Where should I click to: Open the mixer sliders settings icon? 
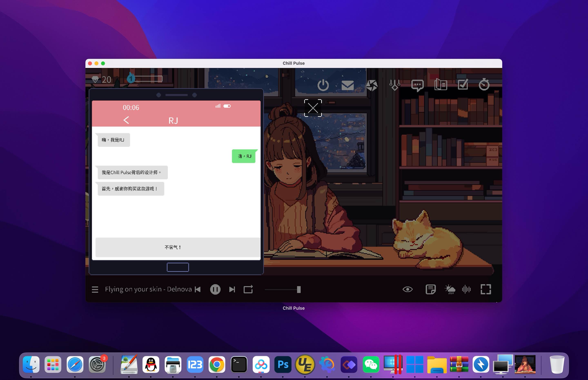pos(394,85)
